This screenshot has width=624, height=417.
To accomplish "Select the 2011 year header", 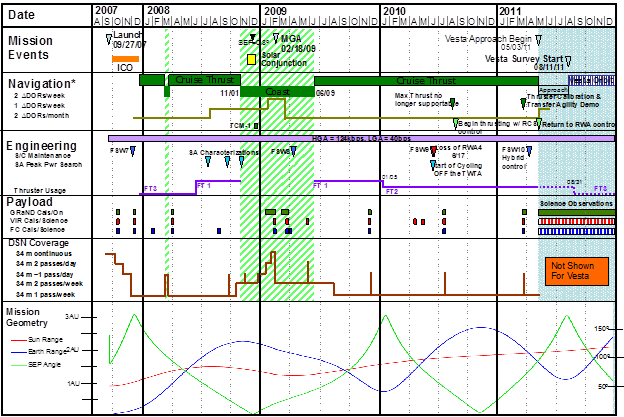I will [510, 7].
